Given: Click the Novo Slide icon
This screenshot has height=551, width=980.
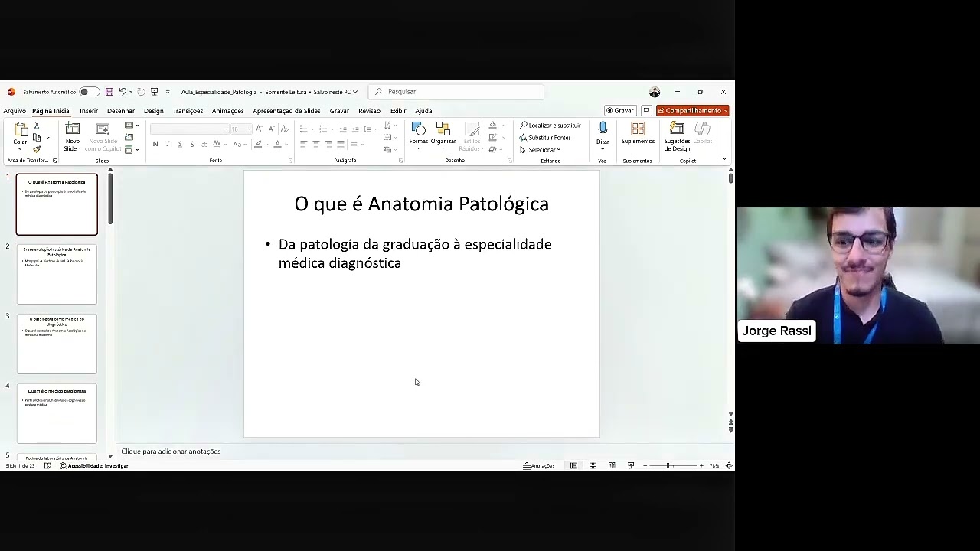Looking at the screenshot, I should pos(73,129).
